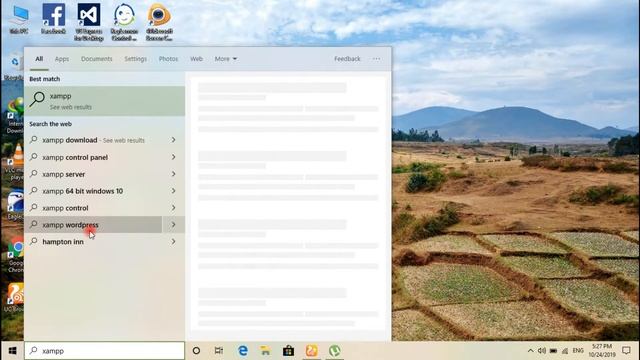The height and width of the screenshot is (360, 640).
Task: Switch to the Documents search tab
Action: pyautogui.click(x=96, y=59)
